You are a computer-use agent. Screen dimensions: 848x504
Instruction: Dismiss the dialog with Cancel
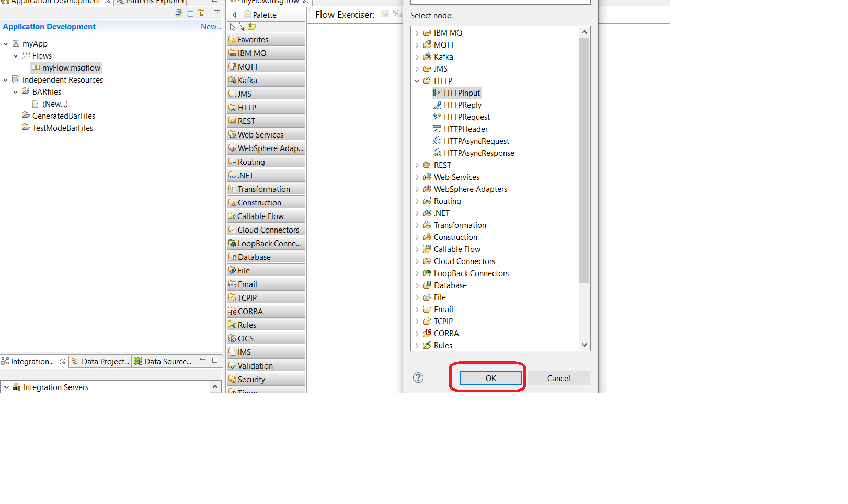coord(558,378)
